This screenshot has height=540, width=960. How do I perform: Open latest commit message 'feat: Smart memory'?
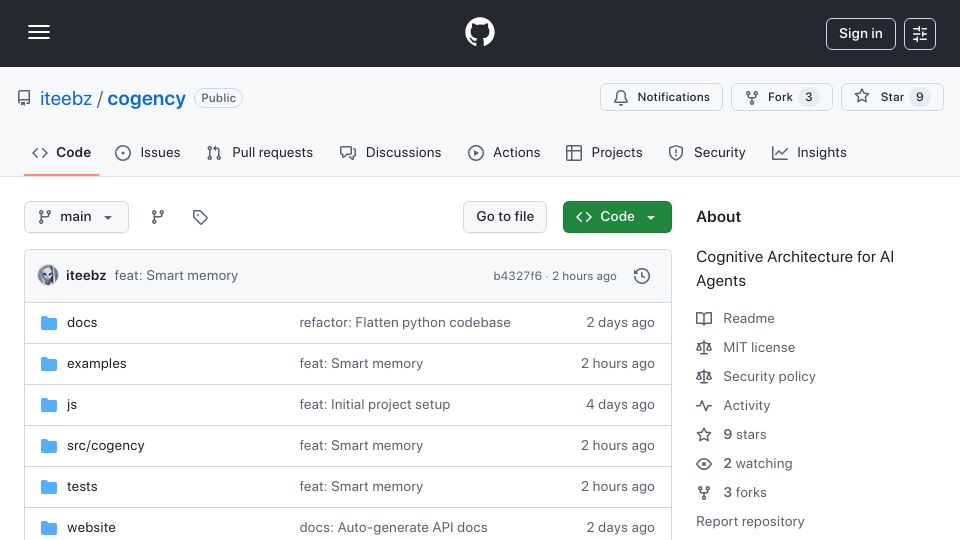(176, 276)
